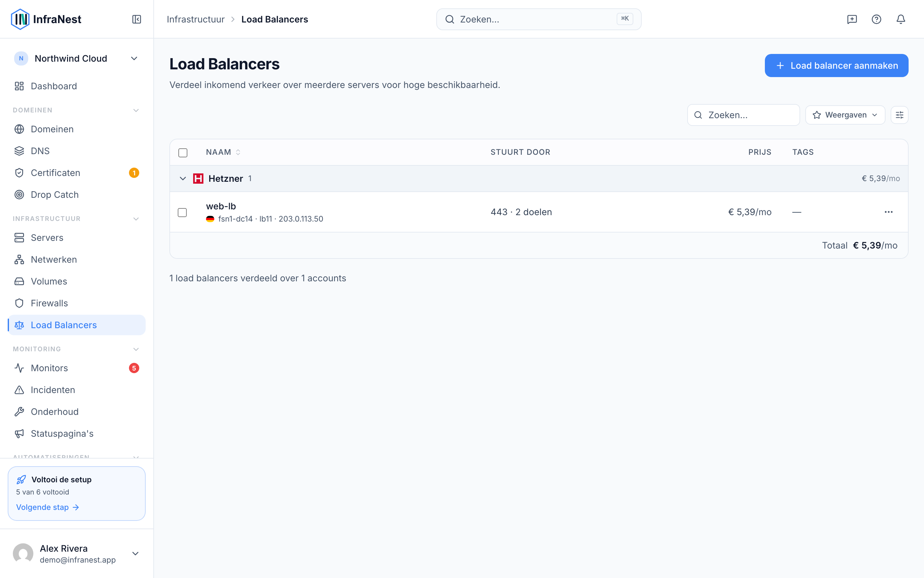Click the Domeinen globe icon
The width and height of the screenshot is (924, 578).
click(19, 129)
